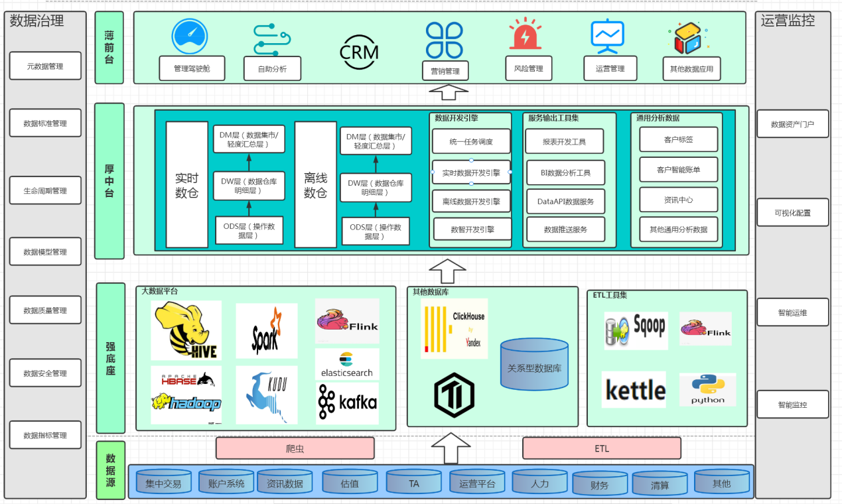Viewport: 842px width, 504px height.
Task: Click the 可视化配置 box
Action: pos(793,212)
